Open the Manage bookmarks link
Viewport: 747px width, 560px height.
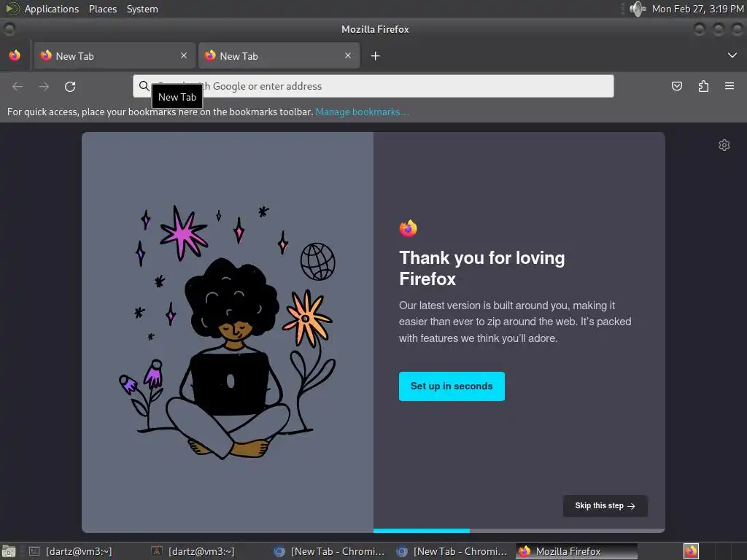362,112
